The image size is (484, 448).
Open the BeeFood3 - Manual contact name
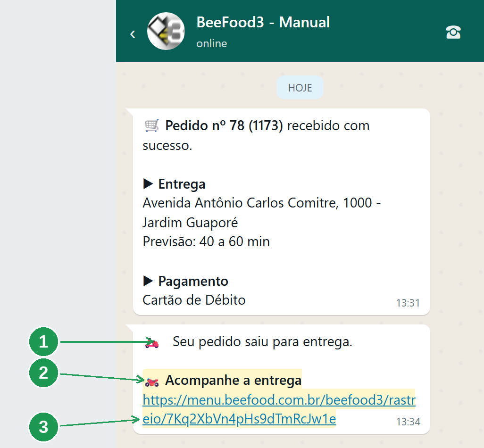click(x=263, y=23)
